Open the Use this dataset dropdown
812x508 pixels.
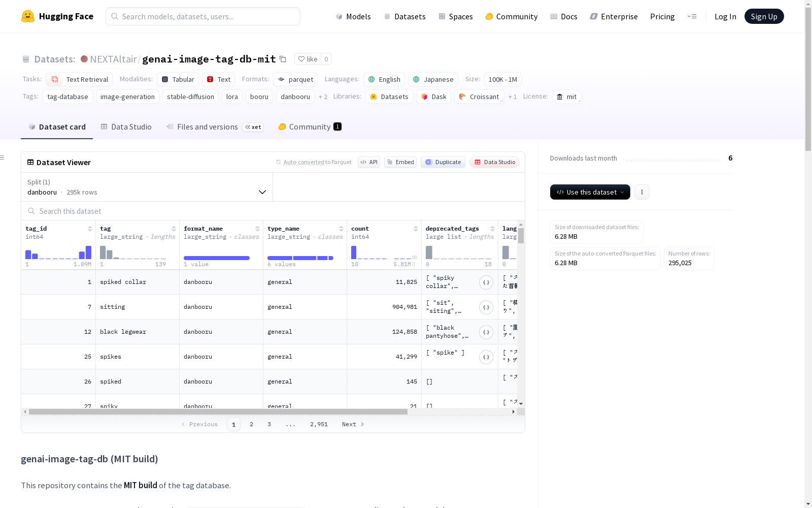590,192
